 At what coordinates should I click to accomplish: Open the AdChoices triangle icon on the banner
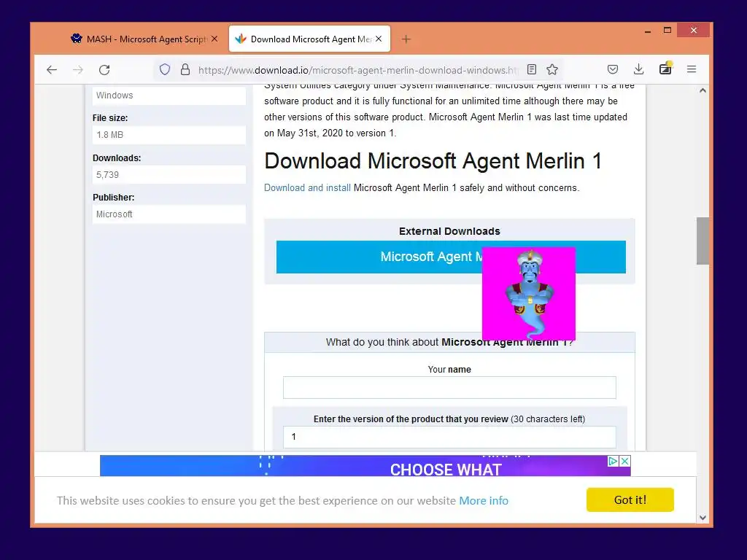click(613, 461)
